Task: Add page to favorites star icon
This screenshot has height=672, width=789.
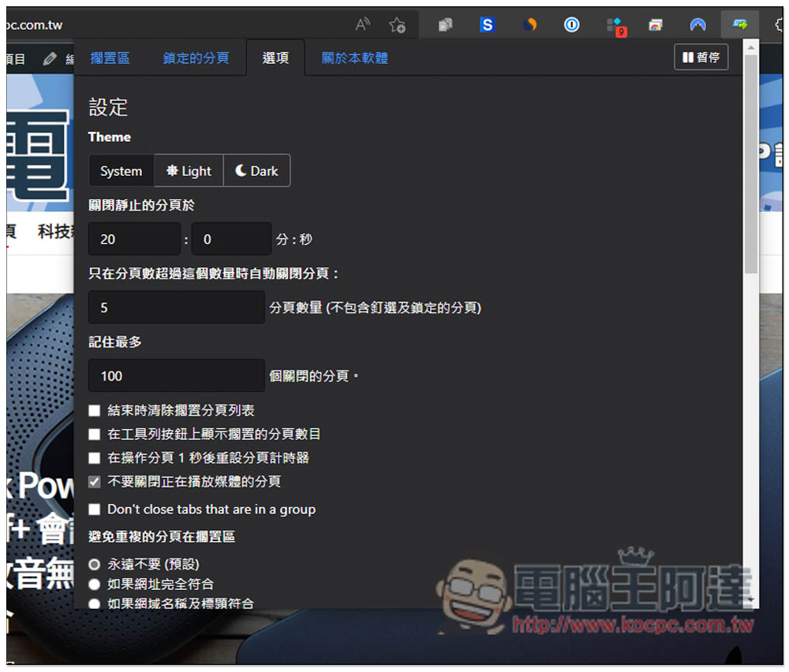Action: [397, 24]
